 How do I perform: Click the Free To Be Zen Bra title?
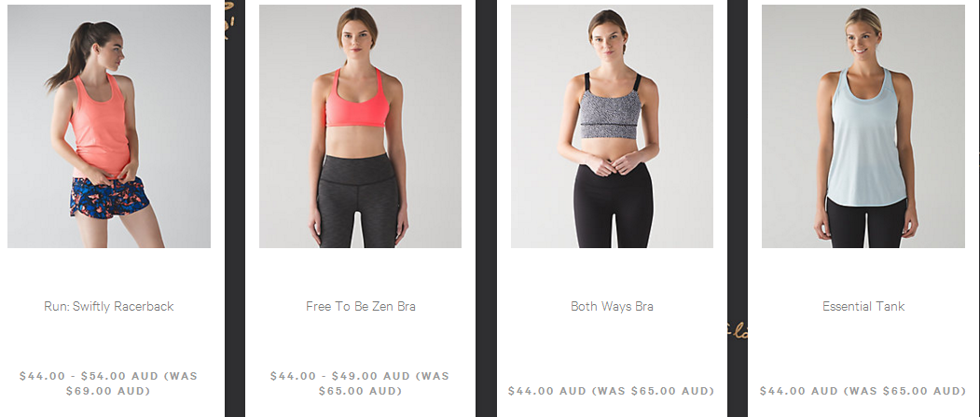(361, 306)
